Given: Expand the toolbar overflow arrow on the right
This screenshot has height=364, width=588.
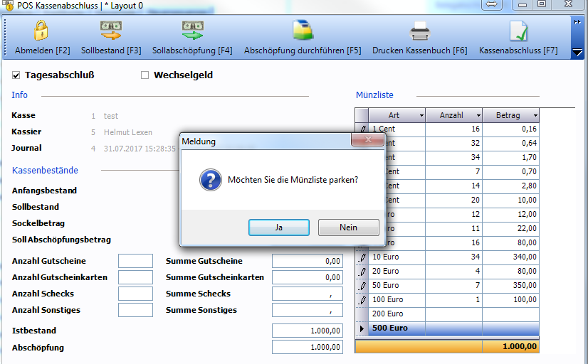Looking at the screenshot, I should coord(577,51).
